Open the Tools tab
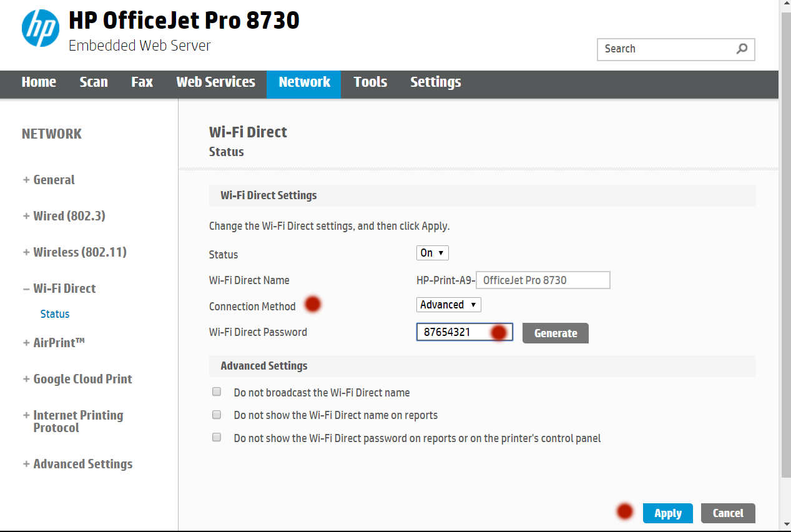Screen dimensions: 791x532 (370, 82)
